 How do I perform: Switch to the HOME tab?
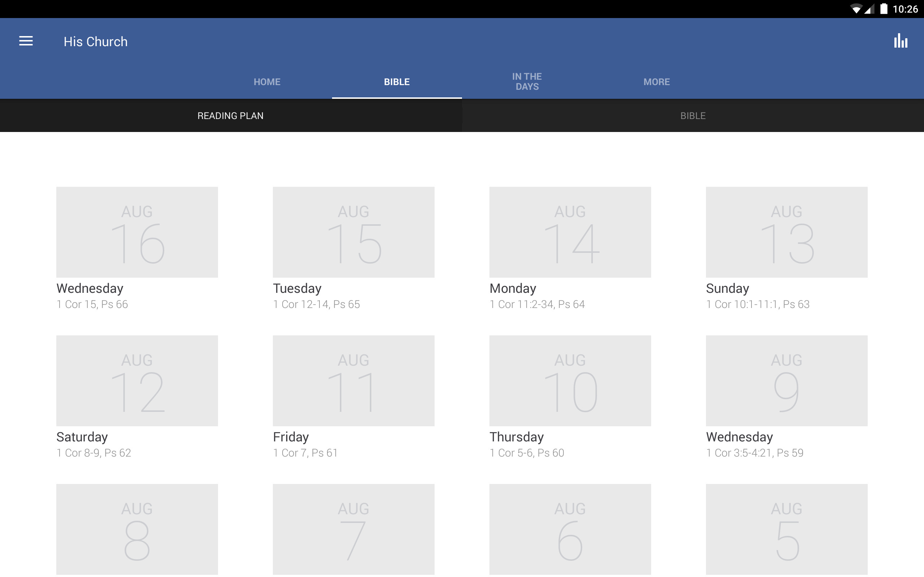(267, 82)
